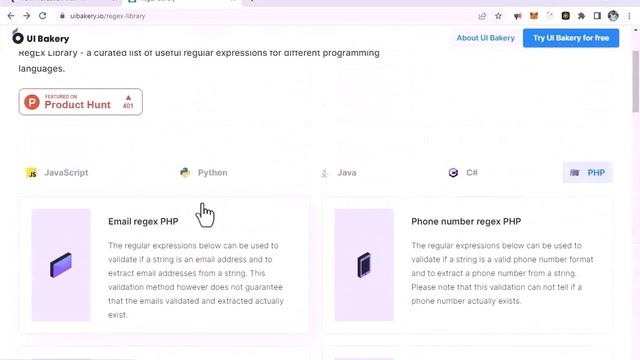Image resolution: width=640 pixels, height=360 pixels.
Task: Switch to the C# tab
Action: pyautogui.click(x=463, y=173)
